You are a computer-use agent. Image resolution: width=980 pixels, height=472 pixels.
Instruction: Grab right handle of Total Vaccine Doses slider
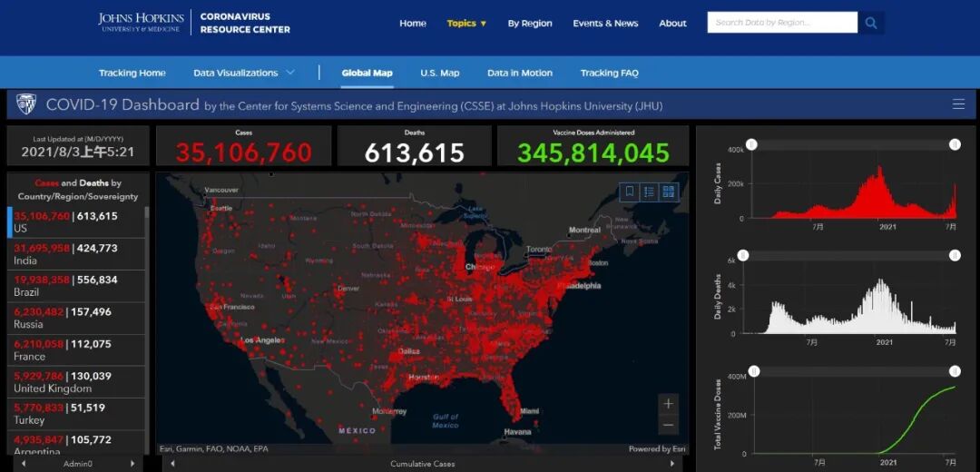955,371
